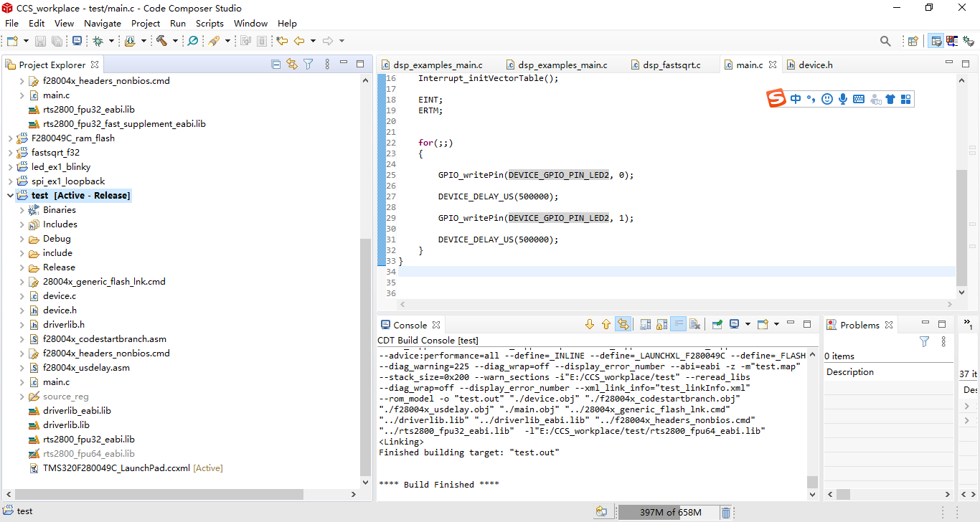Image resolution: width=980 pixels, height=522 pixels.
Task: Click heap status memory bar 397M of 658M
Action: (669, 512)
